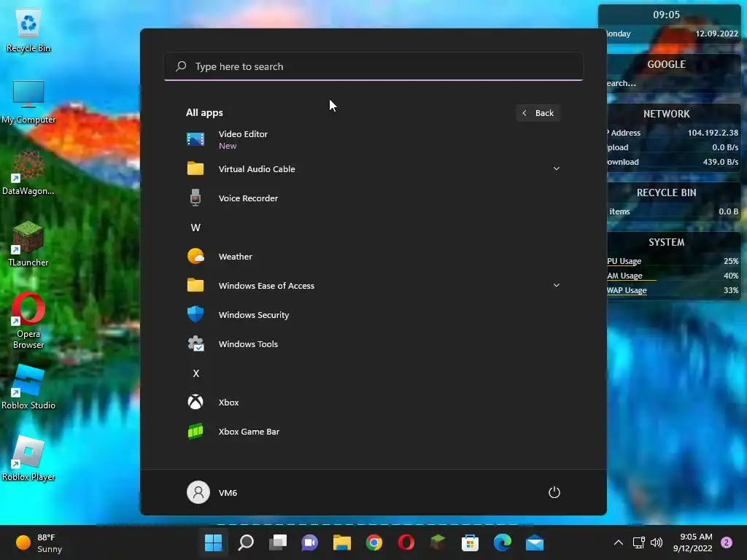Click the Download speed 439.0 B/s value
The width and height of the screenshot is (747, 560).
click(x=720, y=162)
